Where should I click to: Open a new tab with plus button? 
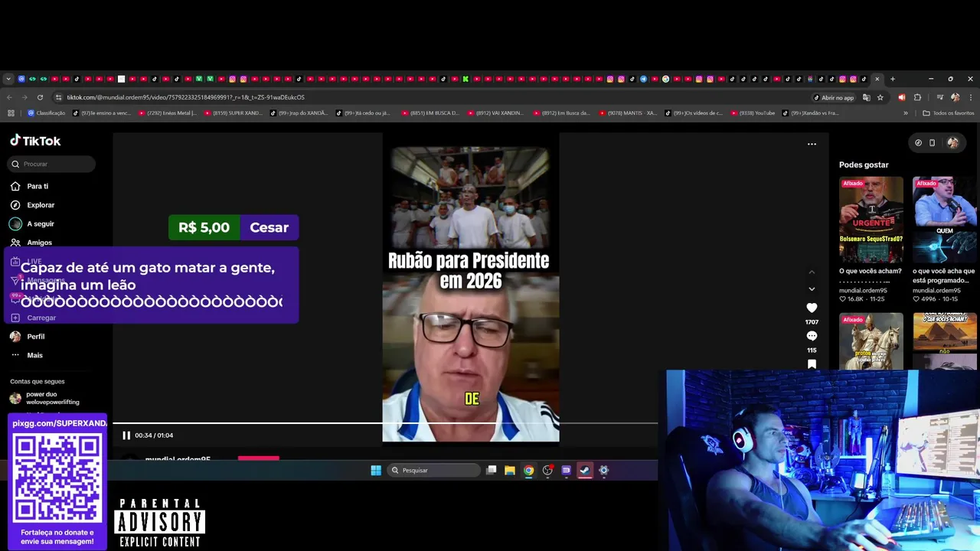pos(892,79)
